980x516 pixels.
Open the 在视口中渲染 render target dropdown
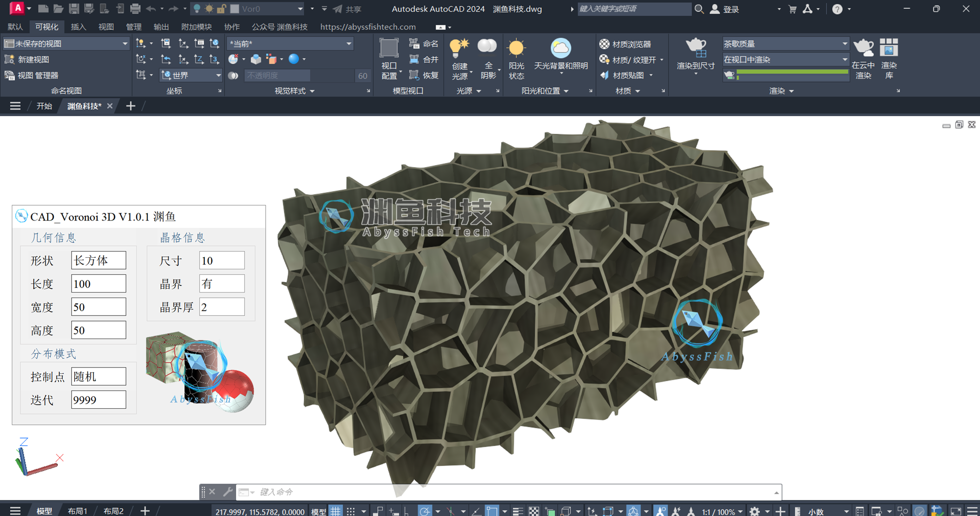[x=785, y=60]
